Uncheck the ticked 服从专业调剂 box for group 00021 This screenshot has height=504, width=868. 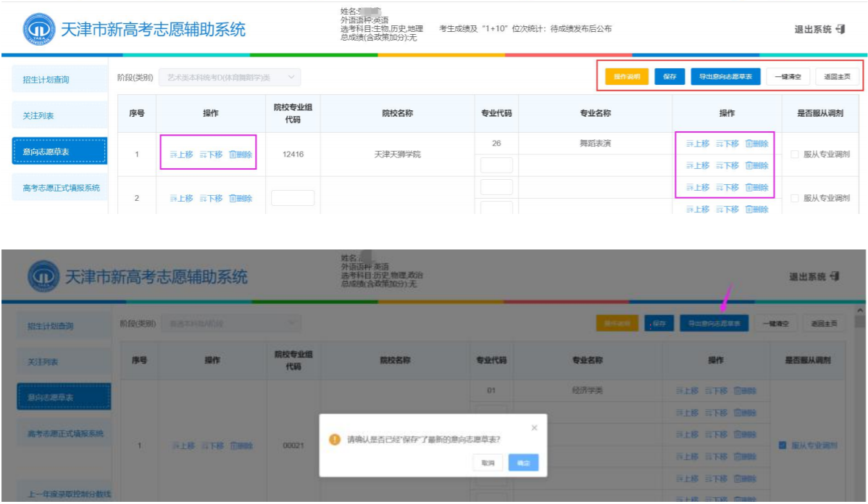(x=783, y=445)
